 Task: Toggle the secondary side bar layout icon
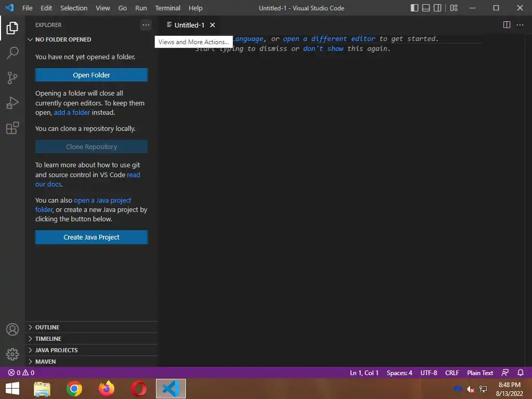[437, 8]
